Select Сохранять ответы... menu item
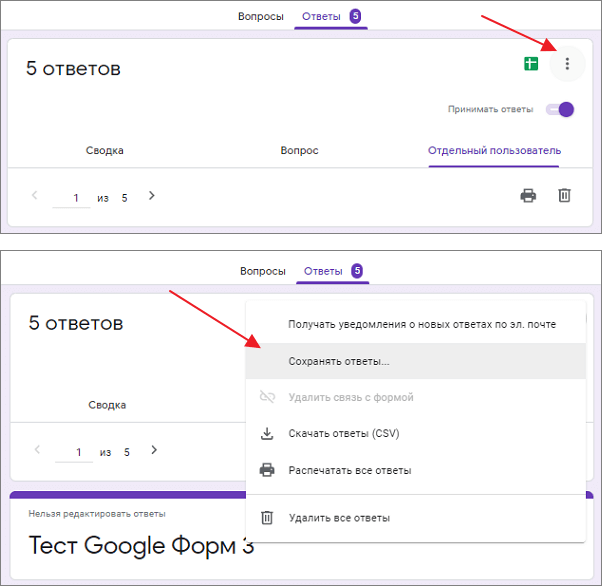 pos(416,361)
